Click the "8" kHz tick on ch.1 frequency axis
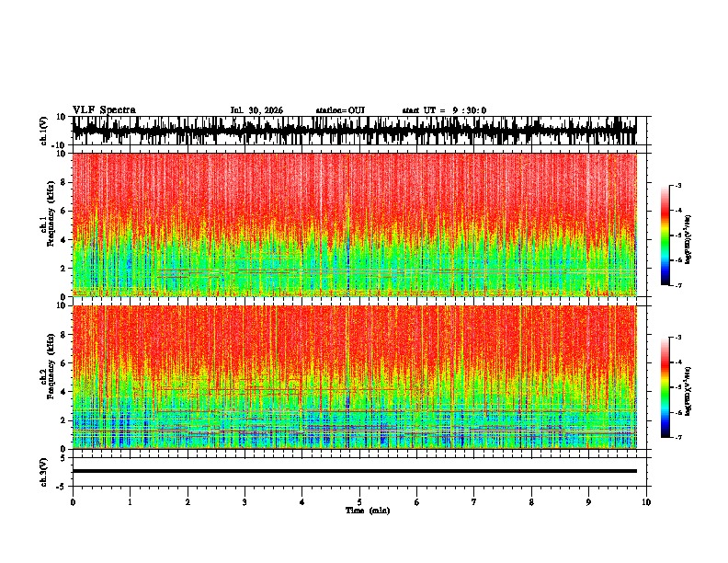The height and width of the screenshot is (563, 728). coord(63,182)
